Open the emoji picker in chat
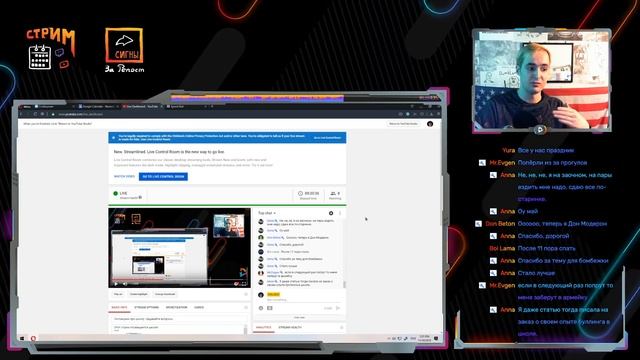The height and width of the screenshot is (360, 640). click(261, 308)
